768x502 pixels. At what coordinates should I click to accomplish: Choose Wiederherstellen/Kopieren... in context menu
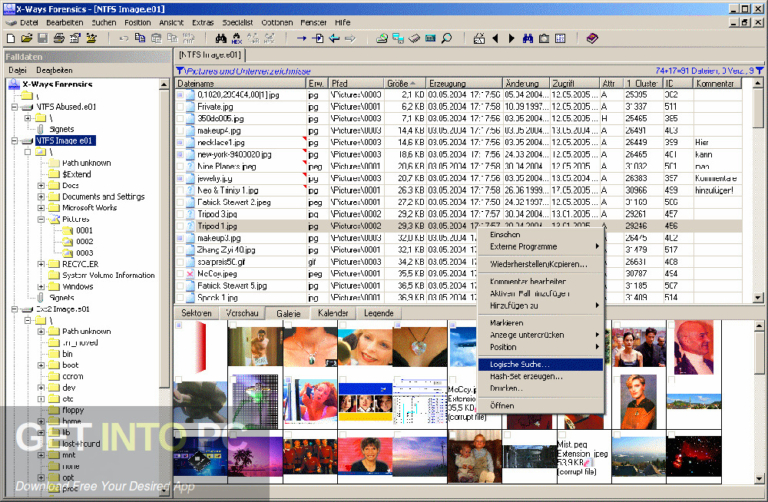[x=540, y=264]
